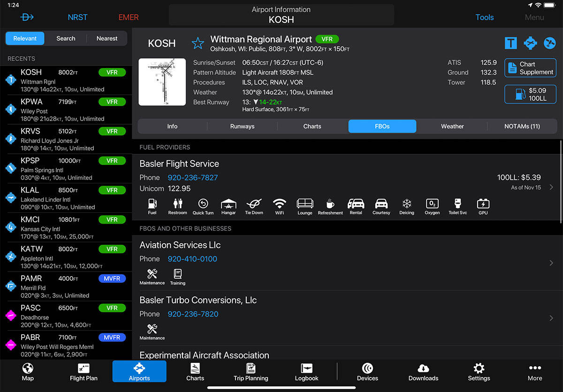Open Downloads cloud icon
Viewport: 563px width, 392px height.
[x=423, y=371]
